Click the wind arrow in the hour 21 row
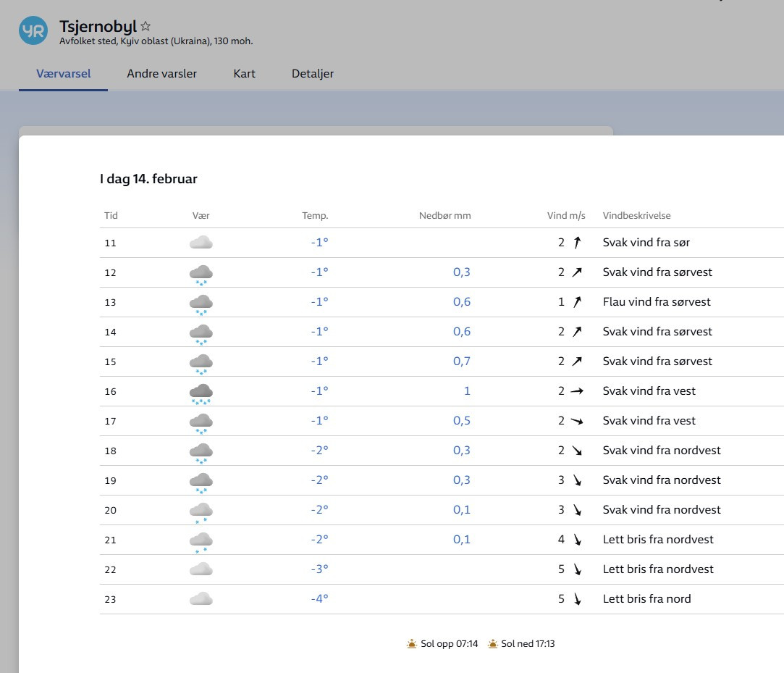This screenshot has height=673, width=784. (x=577, y=540)
